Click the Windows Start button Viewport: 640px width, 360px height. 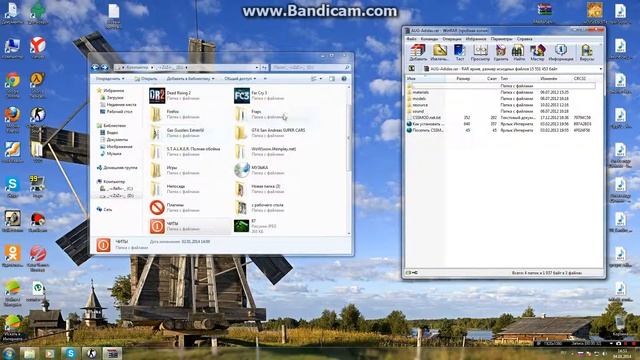9,353
